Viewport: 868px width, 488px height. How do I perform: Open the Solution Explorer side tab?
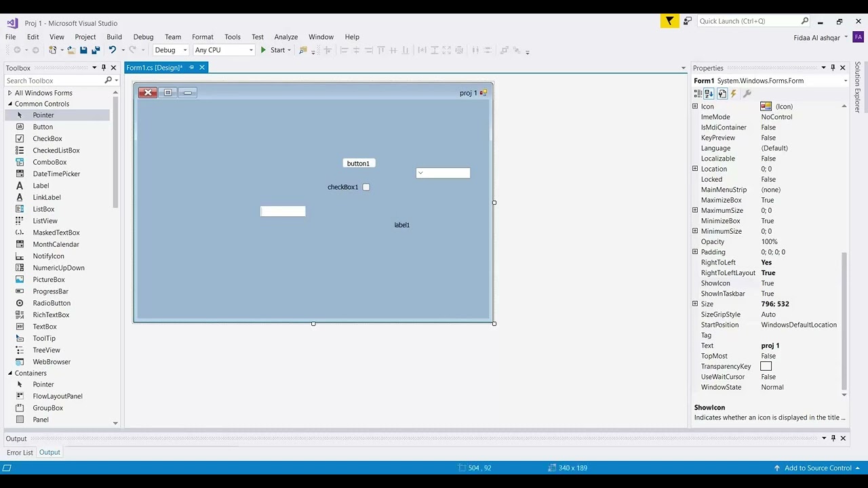[857, 87]
